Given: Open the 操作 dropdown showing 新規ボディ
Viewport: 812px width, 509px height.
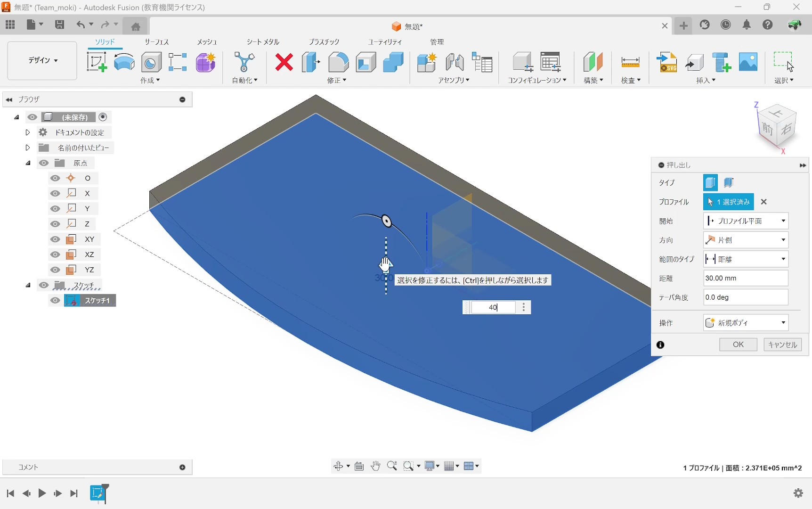Looking at the screenshot, I should 746,323.
